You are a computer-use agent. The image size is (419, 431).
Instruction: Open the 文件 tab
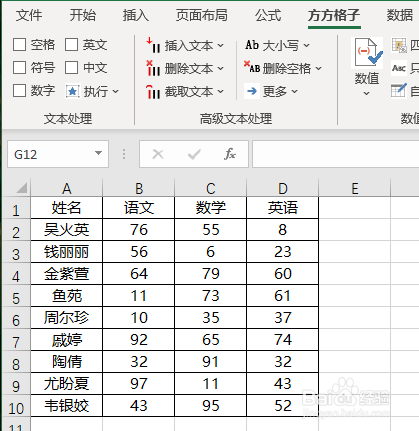pos(29,15)
